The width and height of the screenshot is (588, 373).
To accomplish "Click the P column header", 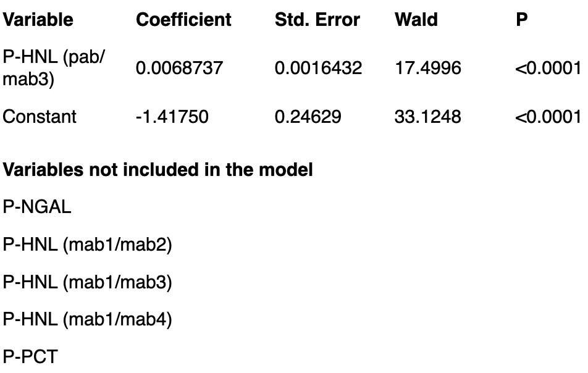I will point(522,20).
